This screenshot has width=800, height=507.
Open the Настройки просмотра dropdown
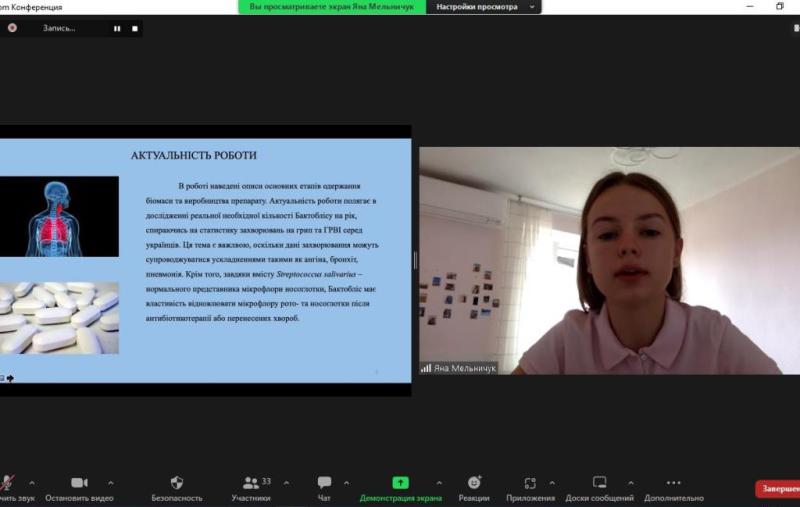(484, 7)
